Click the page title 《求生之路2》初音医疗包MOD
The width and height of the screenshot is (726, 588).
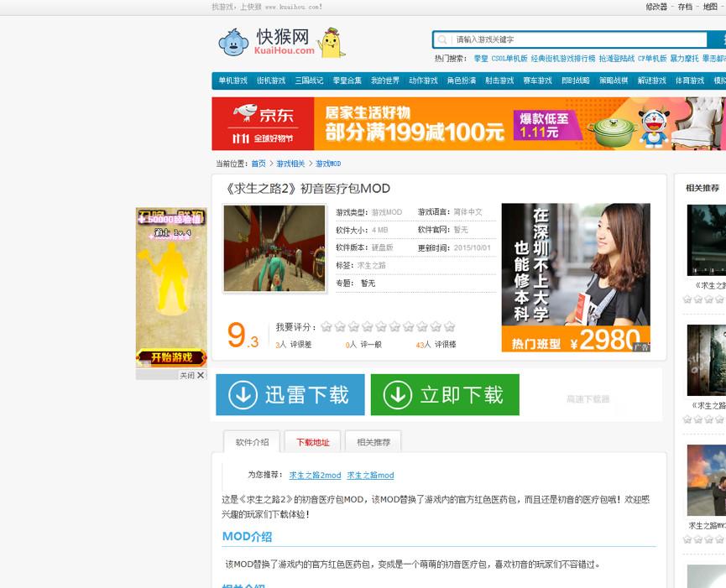click(308, 189)
